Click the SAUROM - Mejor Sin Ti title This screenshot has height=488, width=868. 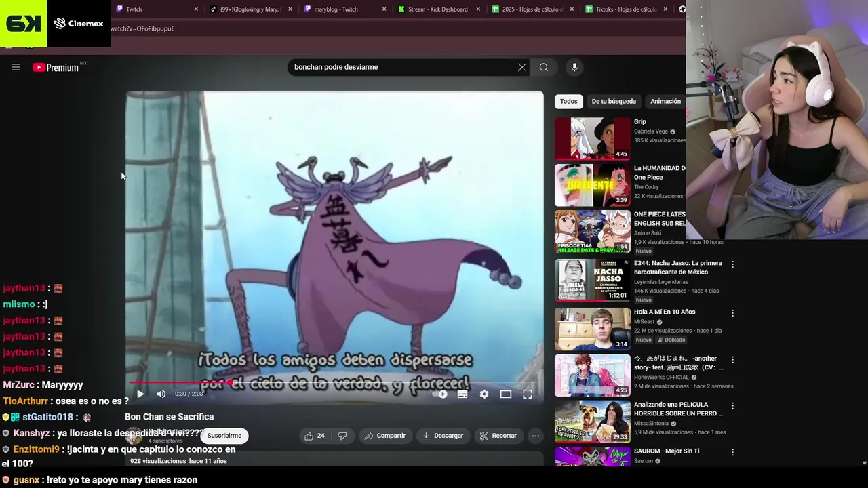[x=666, y=451]
